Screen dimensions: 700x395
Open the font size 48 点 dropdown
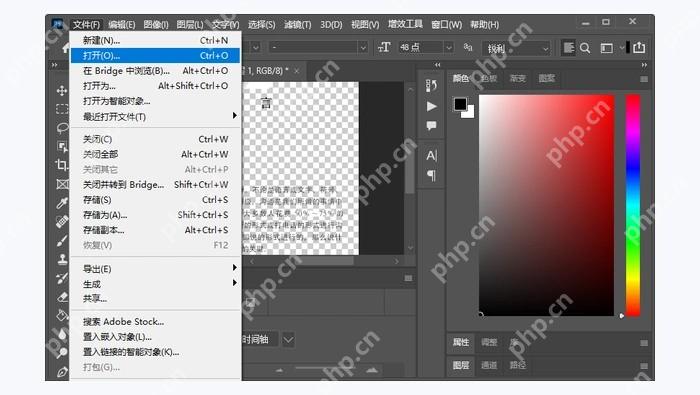[x=449, y=47]
